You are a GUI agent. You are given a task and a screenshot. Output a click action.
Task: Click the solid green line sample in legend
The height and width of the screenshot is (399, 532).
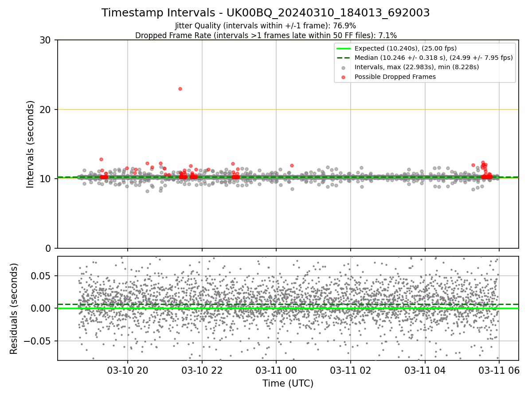[x=343, y=49]
